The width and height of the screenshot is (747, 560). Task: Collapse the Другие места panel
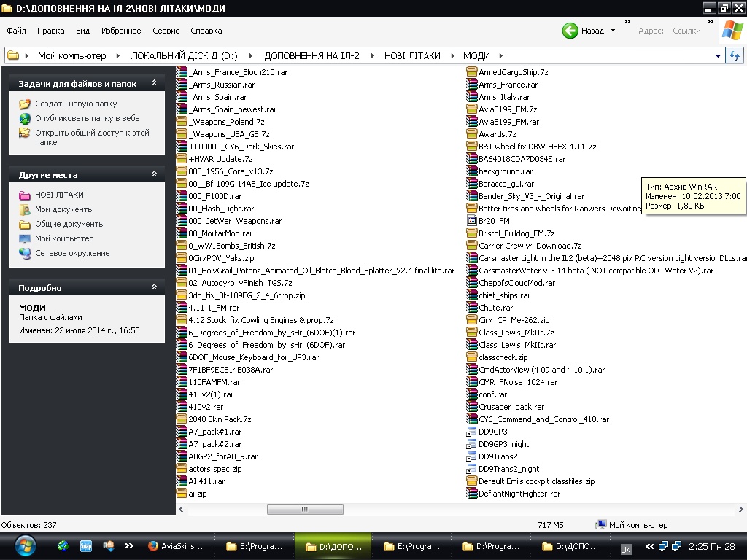[155, 174]
